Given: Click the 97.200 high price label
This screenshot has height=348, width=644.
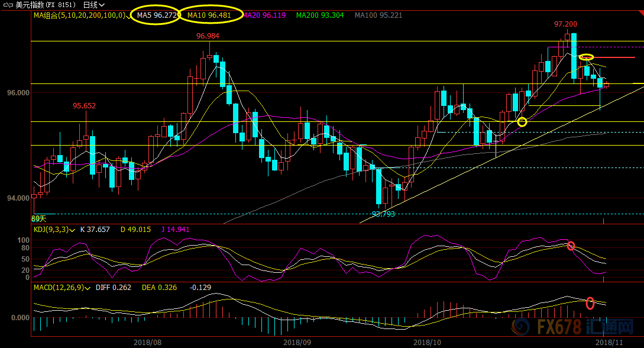Looking at the screenshot, I should click(565, 24).
